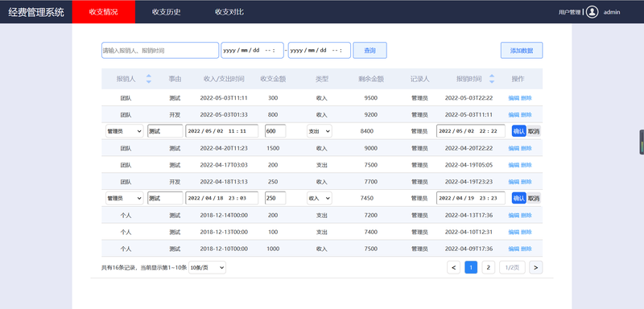Click 删除 in the row with balance 7700
The width and height of the screenshot is (644, 309).
(526, 182)
